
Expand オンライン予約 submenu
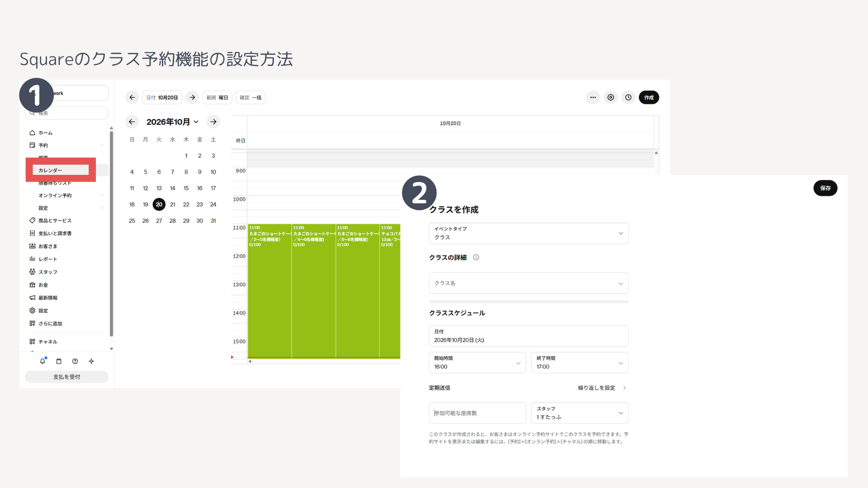click(x=102, y=196)
